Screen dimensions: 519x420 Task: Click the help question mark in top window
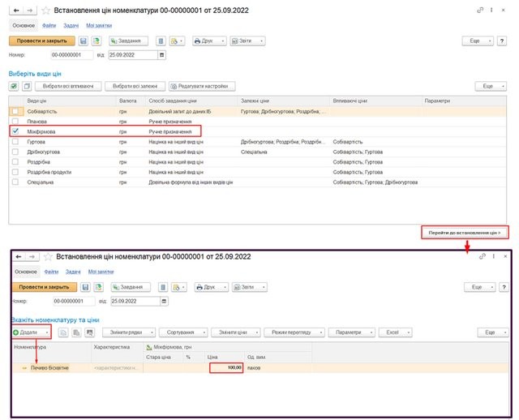(x=505, y=41)
